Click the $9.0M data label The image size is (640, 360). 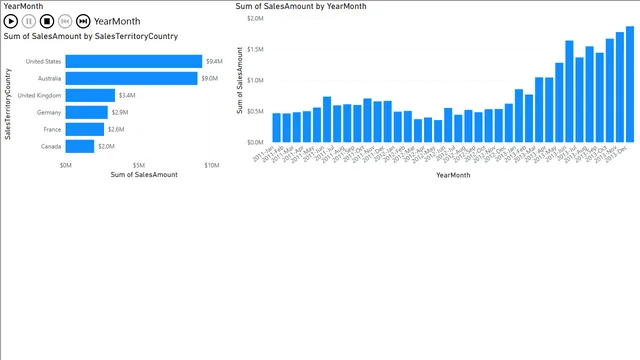210,78
